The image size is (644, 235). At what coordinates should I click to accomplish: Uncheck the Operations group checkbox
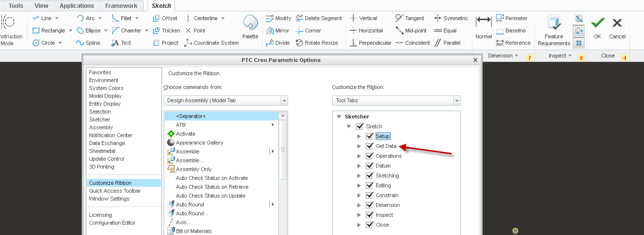pos(369,156)
